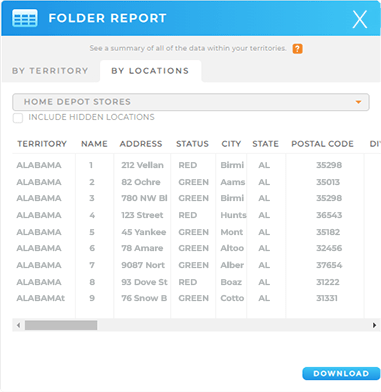Click scroll left arrow of horizontal scrollbar
The height and width of the screenshot is (392, 381).
click(x=18, y=325)
